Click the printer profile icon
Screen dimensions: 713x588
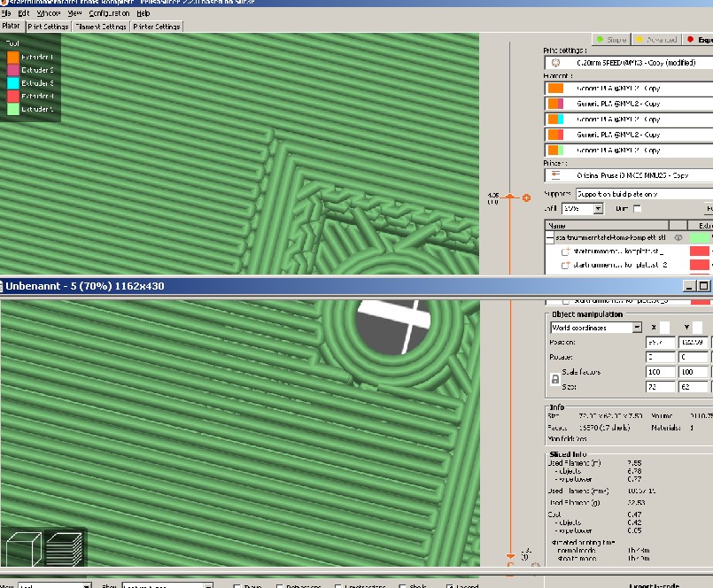pyautogui.click(x=555, y=175)
